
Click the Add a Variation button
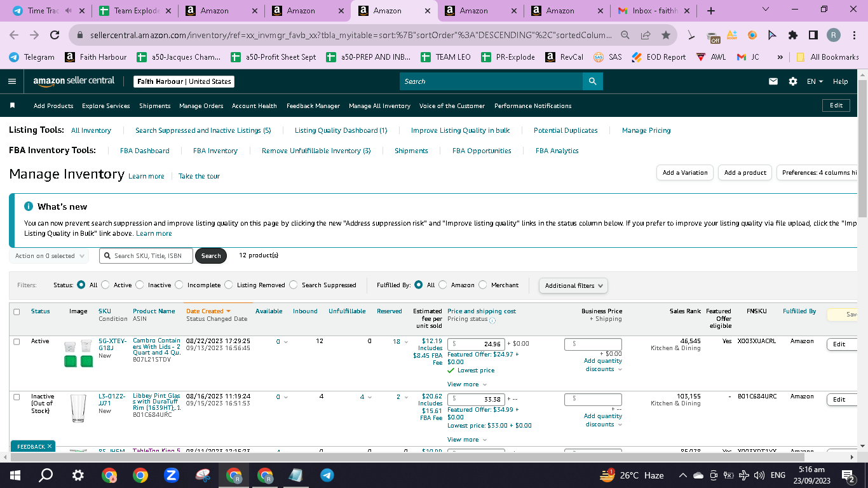pos(685,172)
